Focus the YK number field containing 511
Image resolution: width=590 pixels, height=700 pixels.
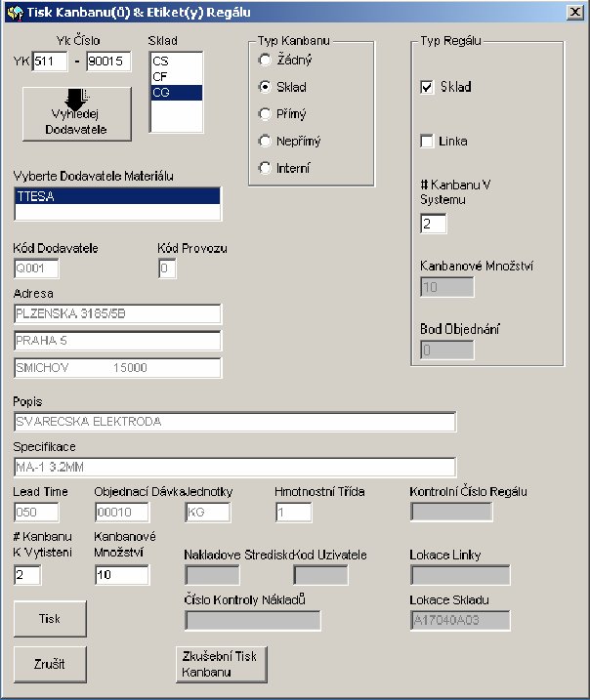[x=50, y=62]
